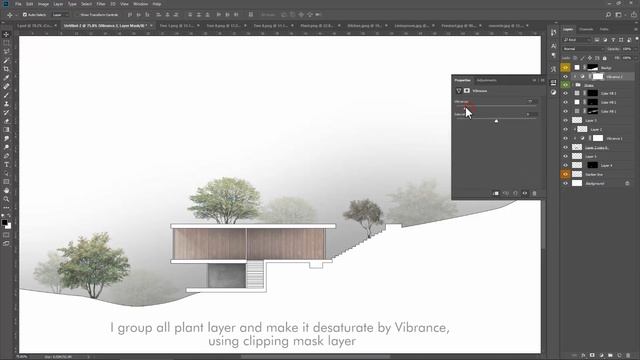Select the Rectangular Marquee tool
The width and height of the screenshot is (640, 360).
point(6,43)
